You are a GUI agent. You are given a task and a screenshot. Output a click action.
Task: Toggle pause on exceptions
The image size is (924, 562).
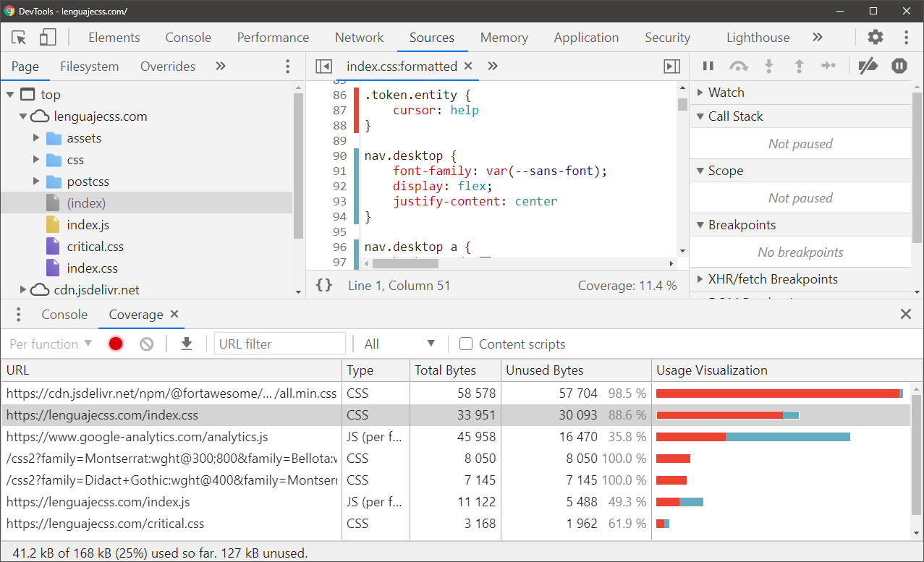pos(899,67)
